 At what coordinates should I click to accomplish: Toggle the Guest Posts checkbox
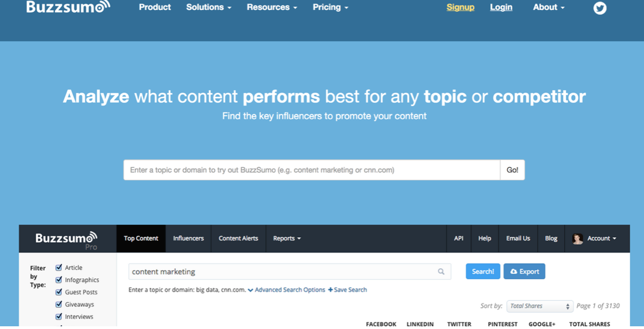coord(59,292)
